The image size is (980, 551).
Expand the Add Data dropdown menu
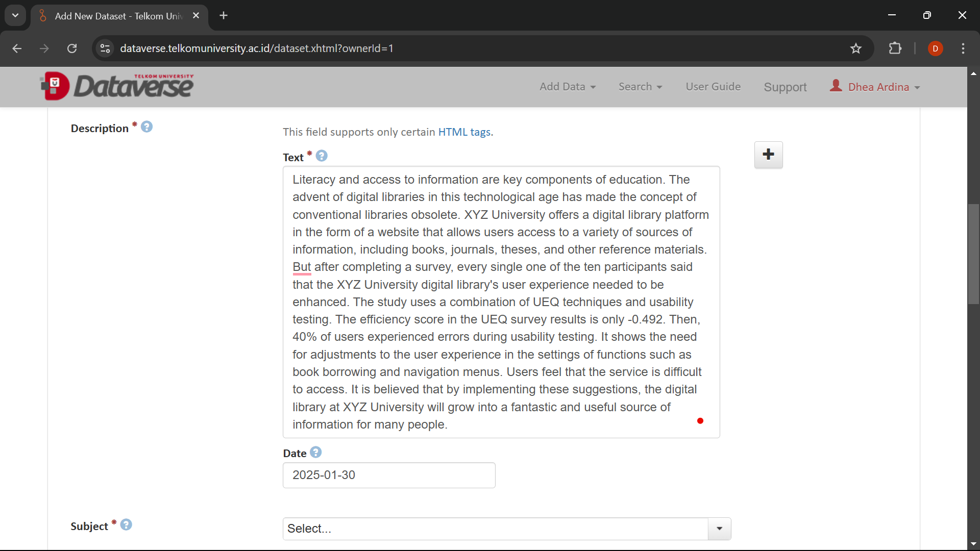coord(568,87)
